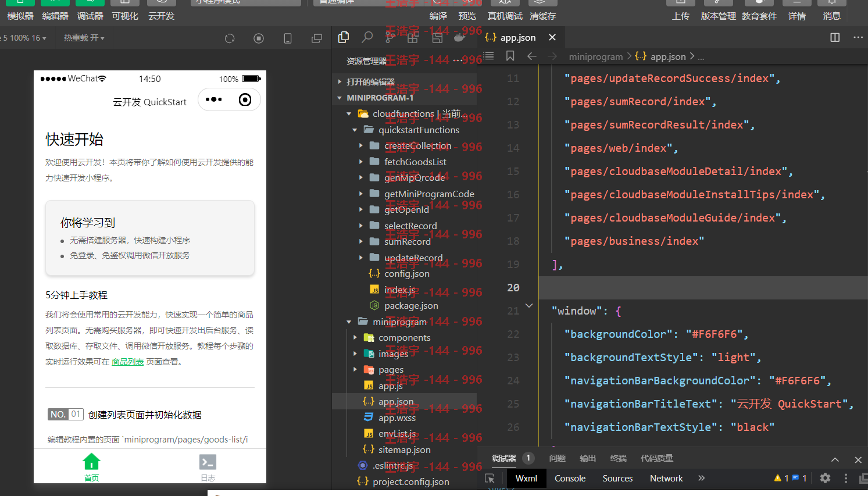
Task: Click the refresh simulator icon
Action: tap(230, 38)
